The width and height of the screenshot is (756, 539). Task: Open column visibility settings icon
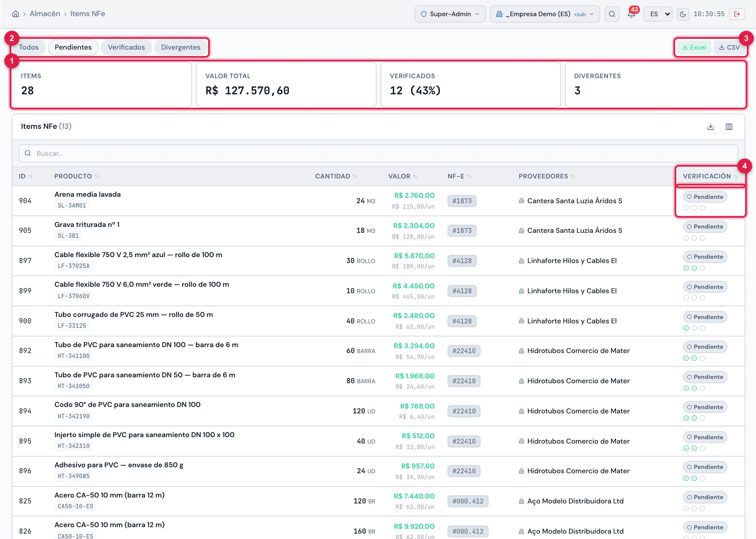pos(729,127)
